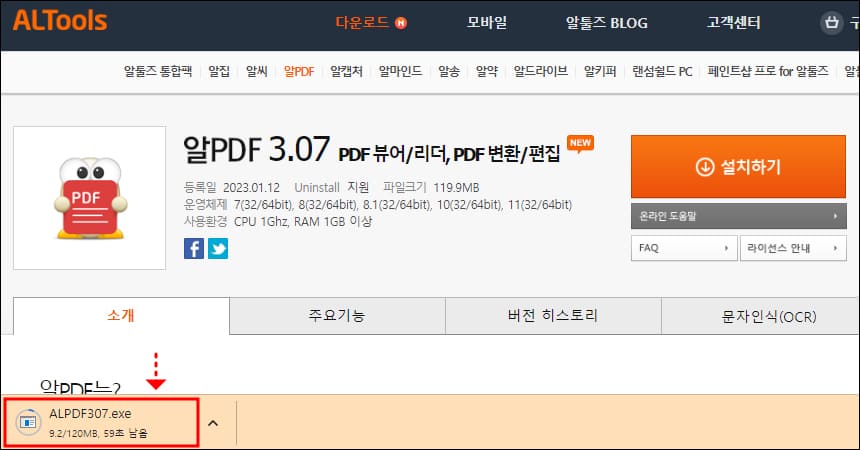Screen dimensions: 860x450
Task: Select 알툴즈 통합팩 in product list
Action: pos(158,71)
